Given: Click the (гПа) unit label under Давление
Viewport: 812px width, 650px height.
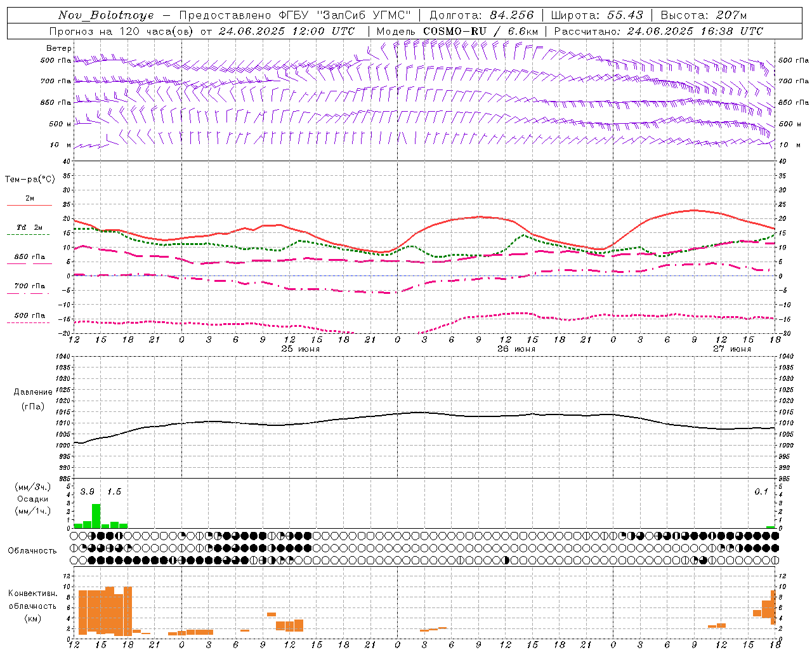Looking at the screenshot, I should (x=33, y=407).
